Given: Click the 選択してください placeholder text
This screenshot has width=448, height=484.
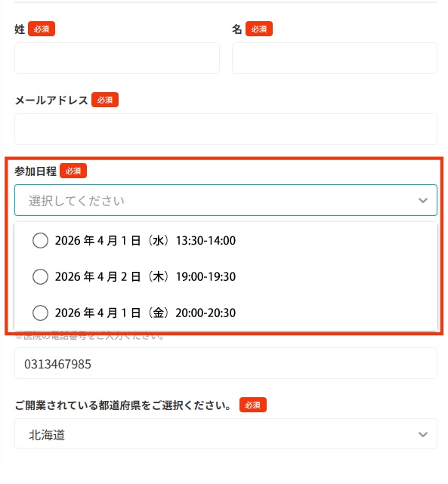Looking at the screenshot, I should tap(76, 201).
